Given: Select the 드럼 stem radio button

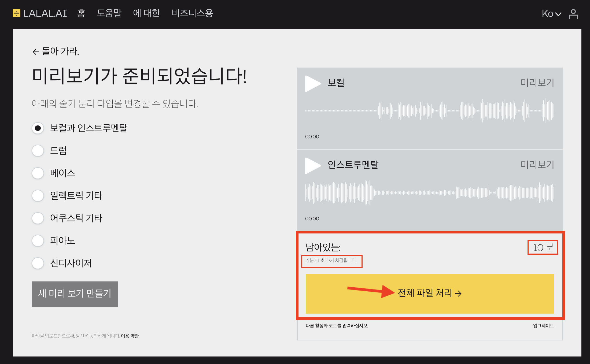Looking at the screenshot, I should pyautogui.click(x=38, y=151).
